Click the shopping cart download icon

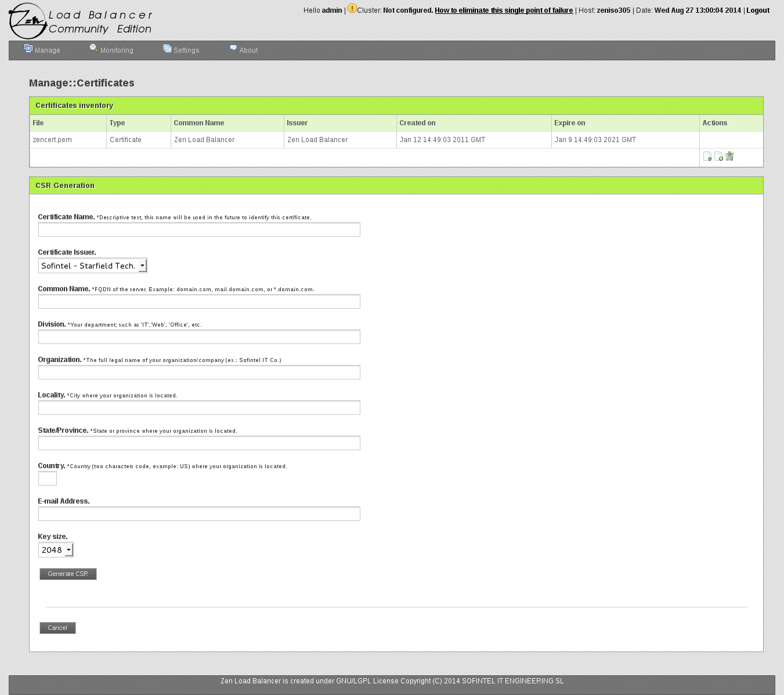click(729, 156)
